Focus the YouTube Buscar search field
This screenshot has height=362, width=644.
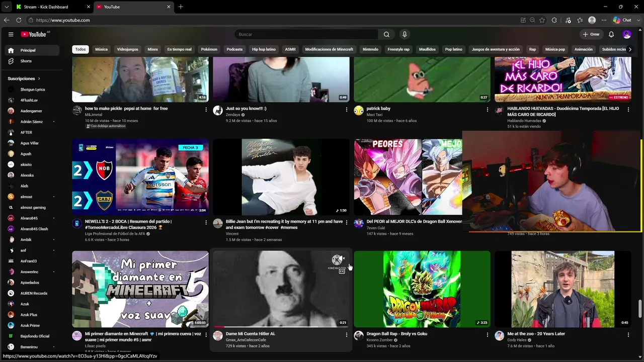(x=306, y=34)
